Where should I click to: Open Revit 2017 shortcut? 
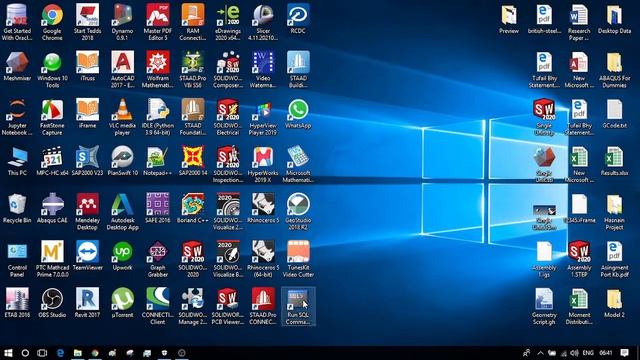click(87, 303)
